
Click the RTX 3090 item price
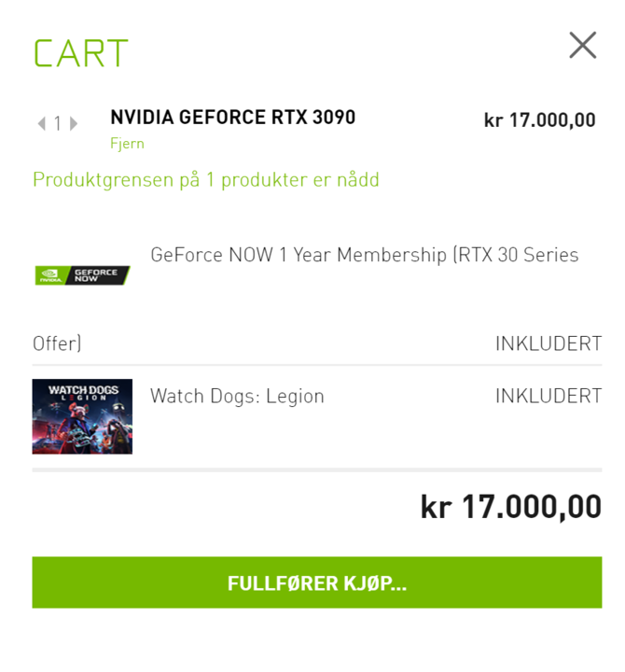[539, 120]
